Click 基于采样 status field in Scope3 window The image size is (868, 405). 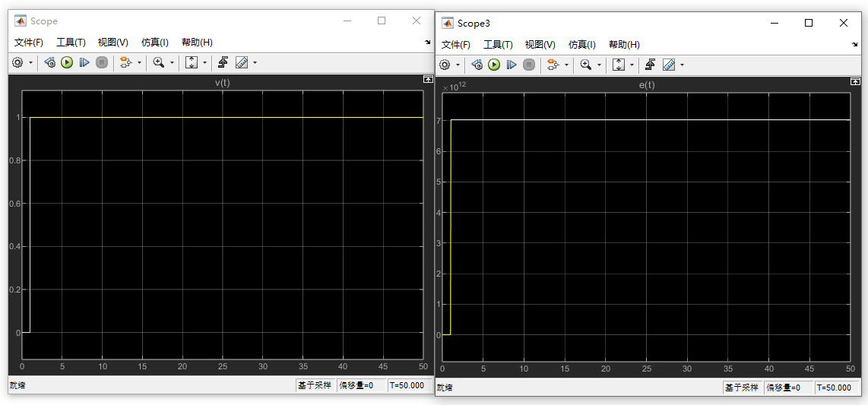743,388
